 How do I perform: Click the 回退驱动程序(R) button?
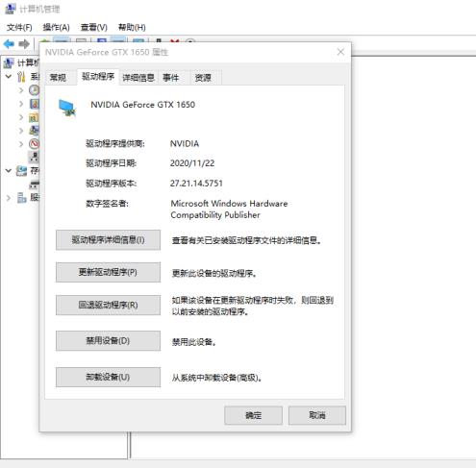coord(108,305)
